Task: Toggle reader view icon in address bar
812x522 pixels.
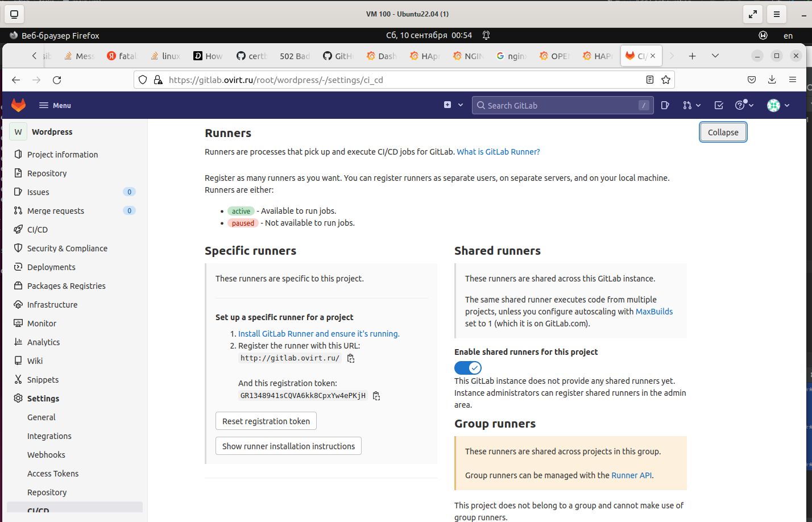Action: point(650,80)
